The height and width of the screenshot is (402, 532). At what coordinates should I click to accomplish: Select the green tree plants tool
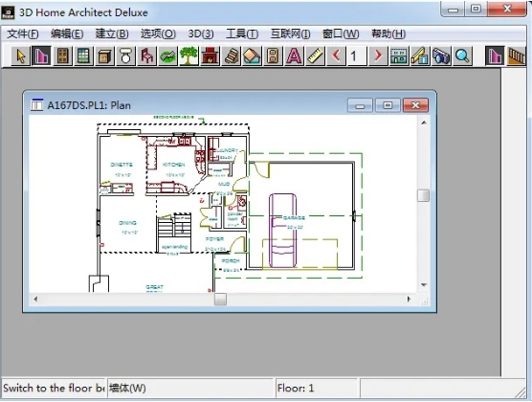click(188, 56)
